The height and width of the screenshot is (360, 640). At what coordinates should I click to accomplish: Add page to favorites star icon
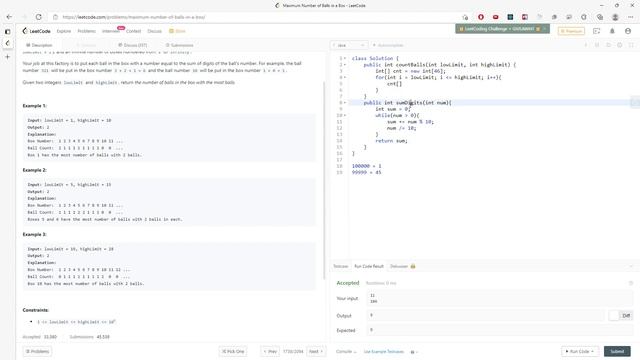[x=465, y=17]
